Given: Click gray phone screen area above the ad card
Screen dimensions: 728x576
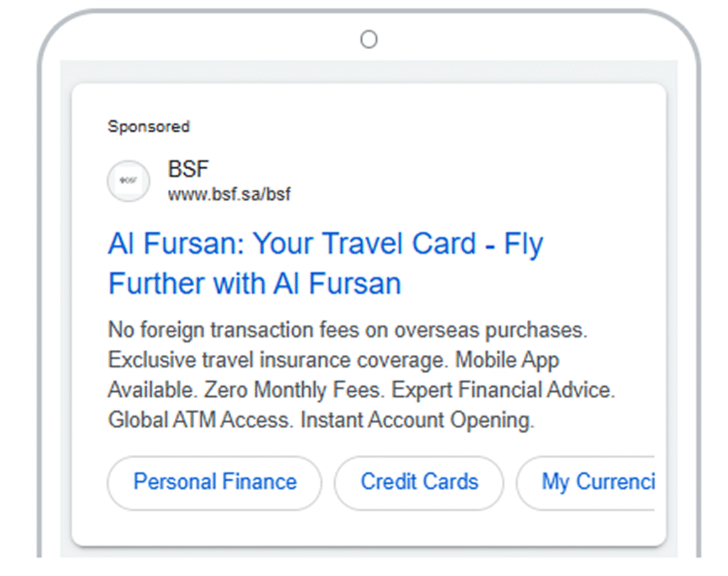Looking at the screenshot, I should (x=368, y=72).
